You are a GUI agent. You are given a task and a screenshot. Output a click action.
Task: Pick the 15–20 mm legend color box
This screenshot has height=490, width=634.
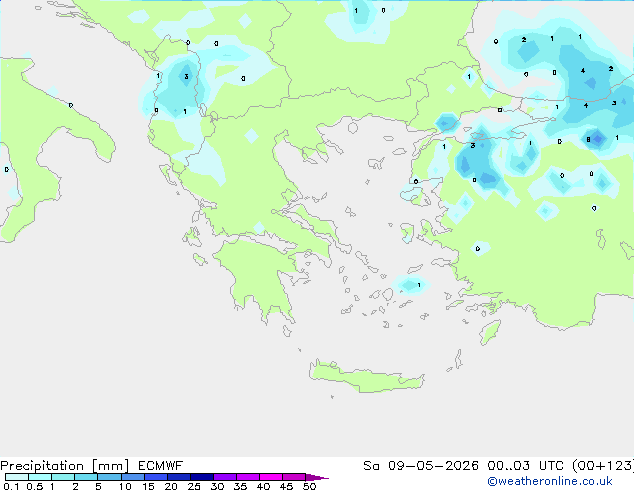tap(156, 477)
